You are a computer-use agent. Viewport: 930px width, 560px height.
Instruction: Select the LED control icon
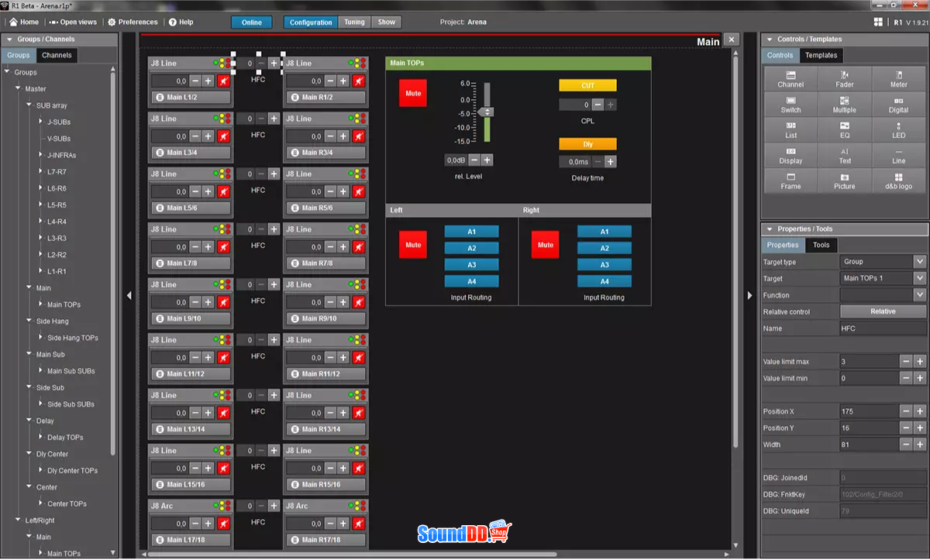click(898, 130)
